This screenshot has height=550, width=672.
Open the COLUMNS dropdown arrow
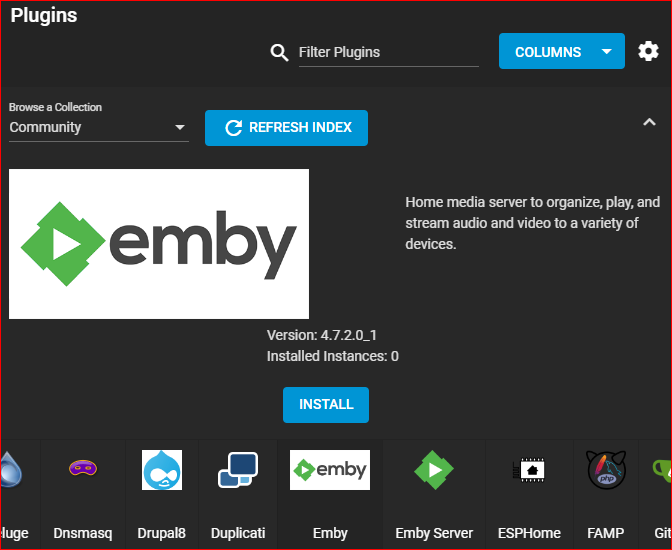(606, 51)
